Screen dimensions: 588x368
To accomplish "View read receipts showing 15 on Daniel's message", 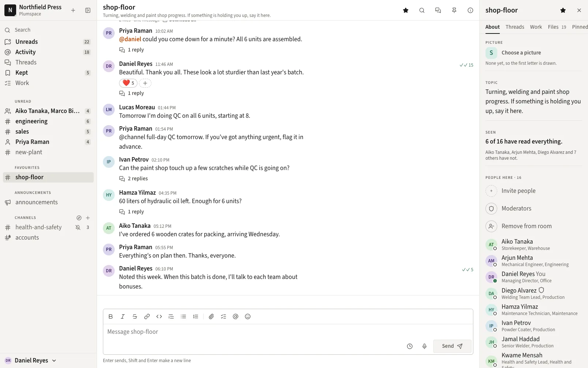I will (x=466, y=65).
